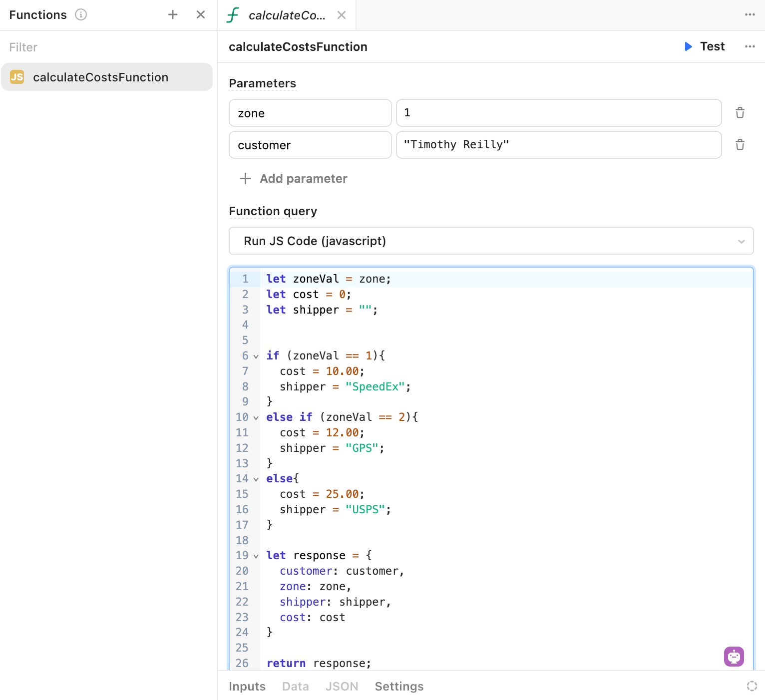Edit the customer parameter name field
Screen dimensions: 765x700
coord(310,145)
